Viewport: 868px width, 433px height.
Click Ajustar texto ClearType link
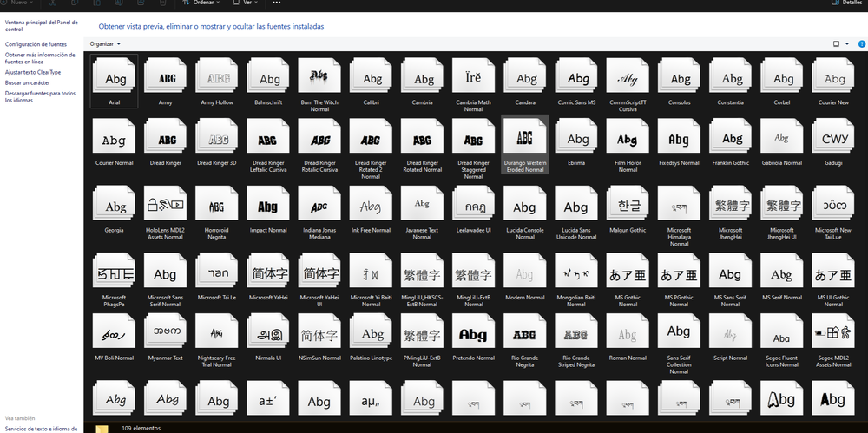pos(33,73)
